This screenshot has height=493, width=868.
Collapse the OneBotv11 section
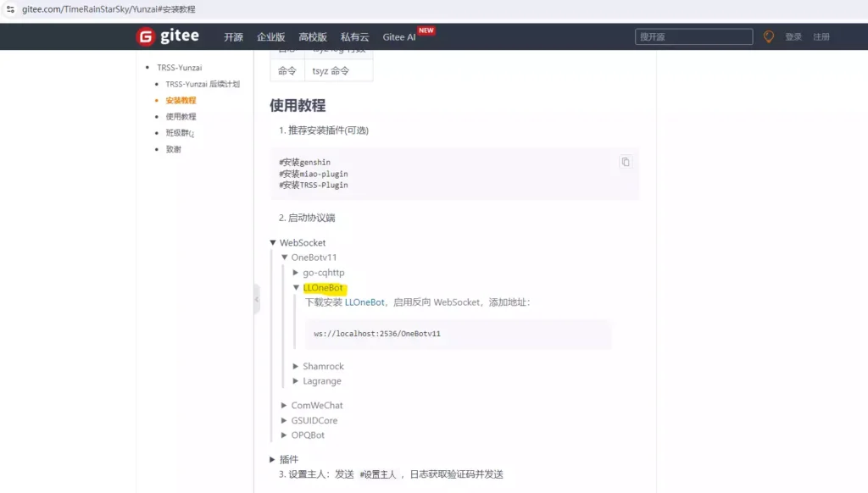pos(285,258)
